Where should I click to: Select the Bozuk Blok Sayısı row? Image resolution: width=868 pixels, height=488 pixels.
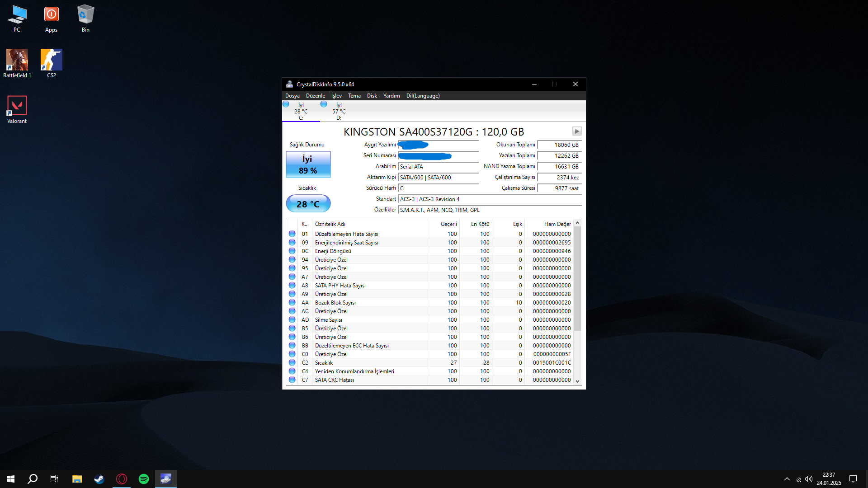coord(430,303)
